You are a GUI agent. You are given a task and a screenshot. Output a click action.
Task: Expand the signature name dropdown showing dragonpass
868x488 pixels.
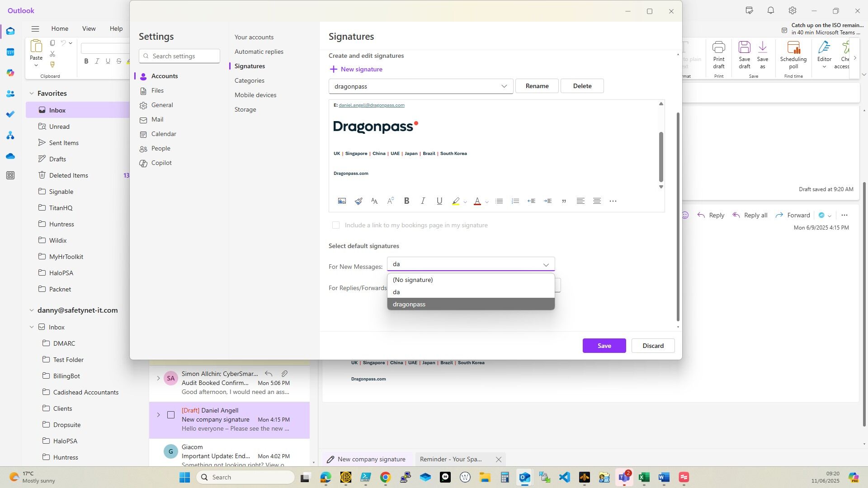[504, 86]
